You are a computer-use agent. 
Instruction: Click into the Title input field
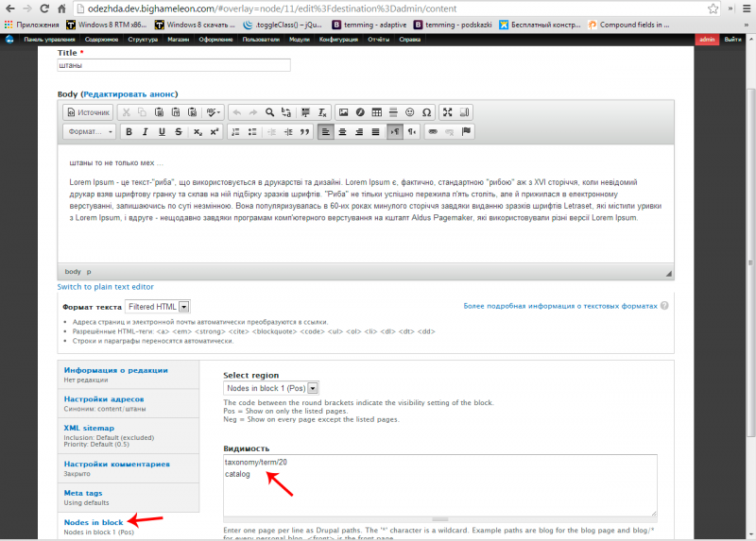[174, 65]
